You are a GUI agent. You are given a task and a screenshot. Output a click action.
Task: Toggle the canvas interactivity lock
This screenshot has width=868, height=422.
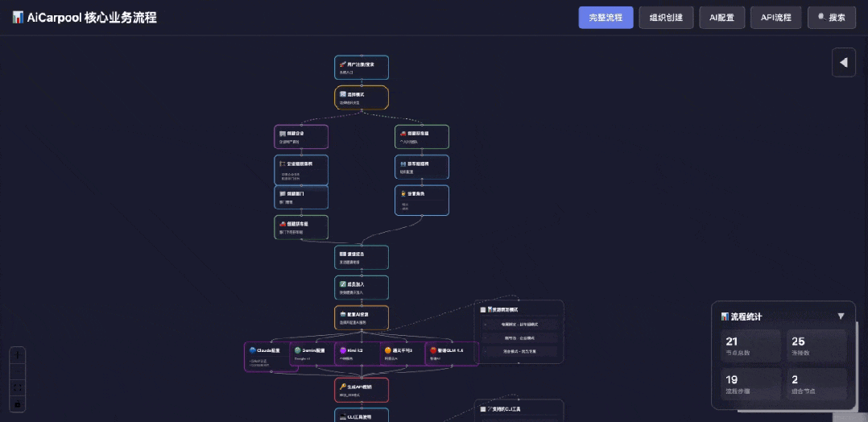pos(18,403)
